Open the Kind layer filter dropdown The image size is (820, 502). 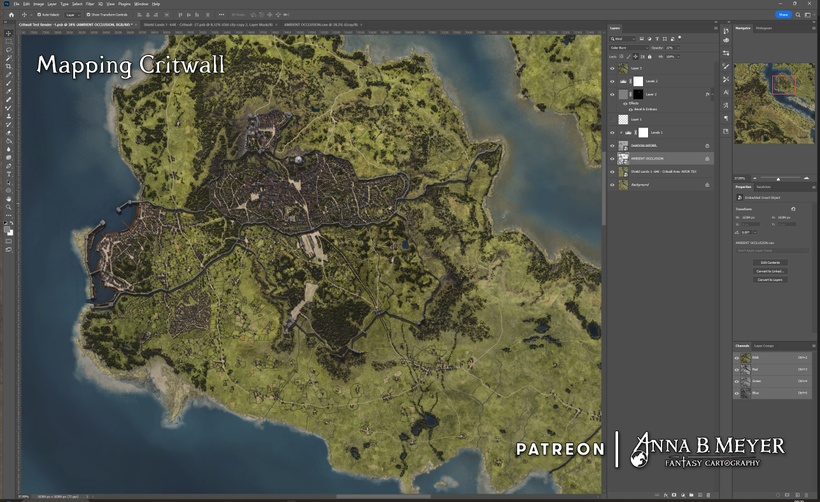click(x=623, y=39)
